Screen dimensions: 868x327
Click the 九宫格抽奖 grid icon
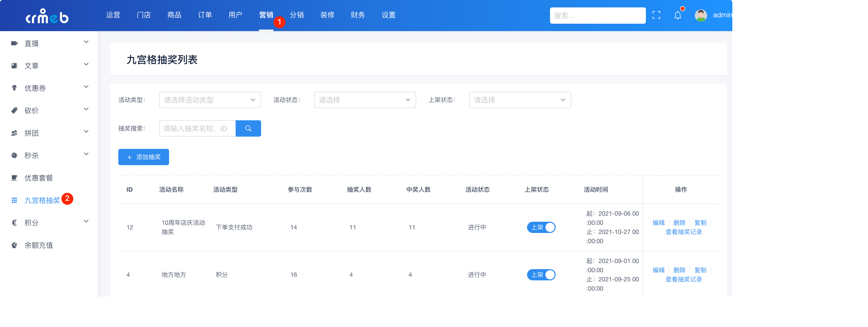pyautogui.click(x=14, y=200)
